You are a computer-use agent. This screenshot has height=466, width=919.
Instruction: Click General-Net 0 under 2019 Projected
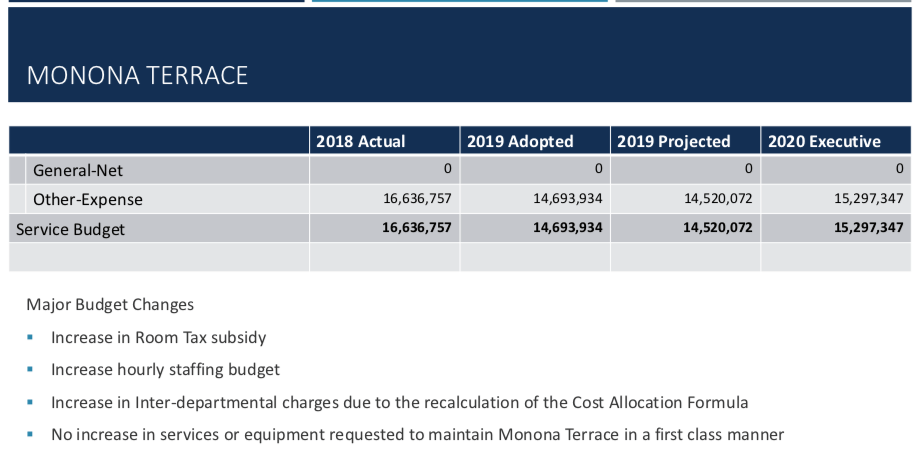click(748, 169)
